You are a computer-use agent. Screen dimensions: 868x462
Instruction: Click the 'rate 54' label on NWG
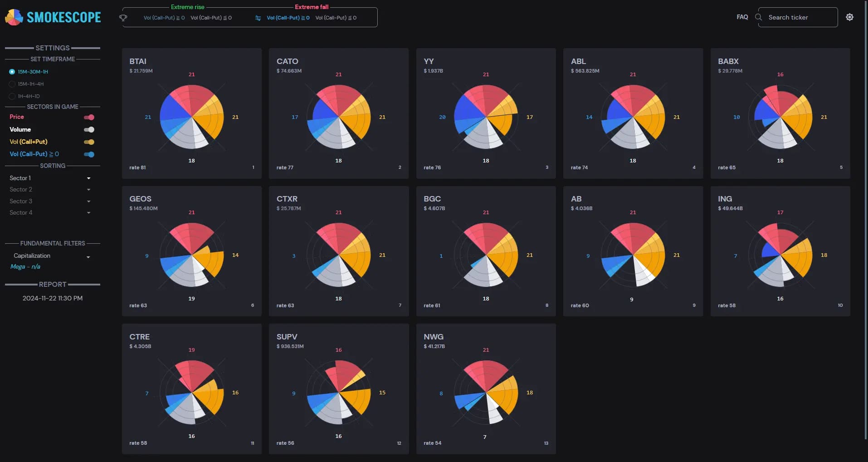pos(432,443)
